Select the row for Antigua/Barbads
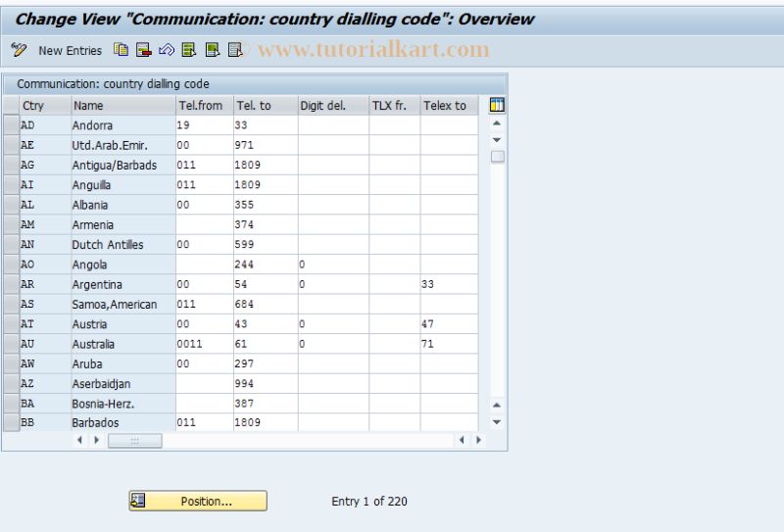This screenshot has height=532, width=784. (11, 165)
